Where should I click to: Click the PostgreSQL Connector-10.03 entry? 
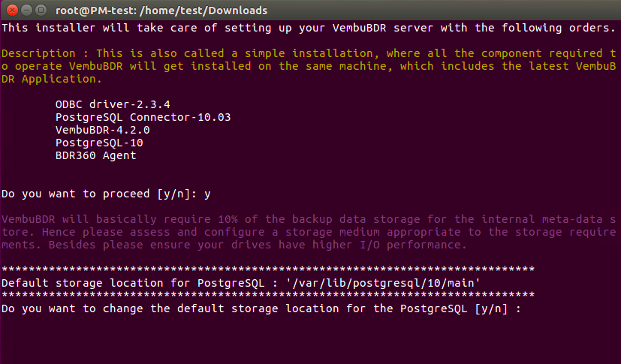[x=143, y=117]
